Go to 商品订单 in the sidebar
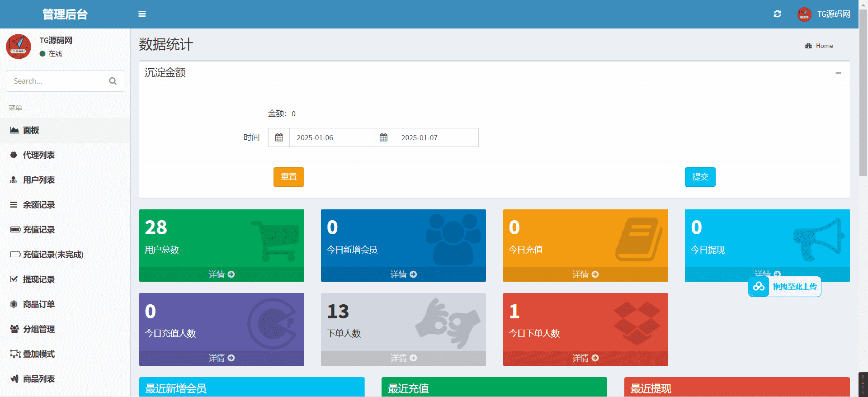The width and height of the screenshot is (868, 397). coord(39,304)
